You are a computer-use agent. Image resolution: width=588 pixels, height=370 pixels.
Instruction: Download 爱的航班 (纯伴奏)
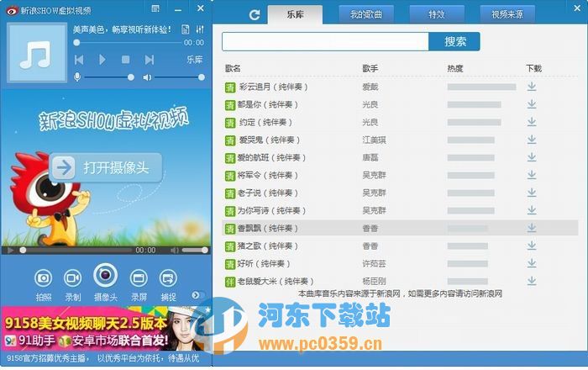pos(532,157)
